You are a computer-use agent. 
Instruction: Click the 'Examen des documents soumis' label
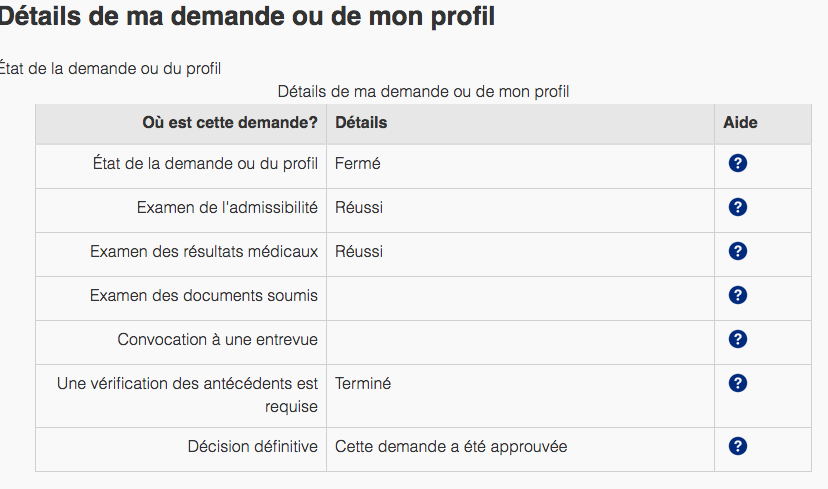coord(204,295)
